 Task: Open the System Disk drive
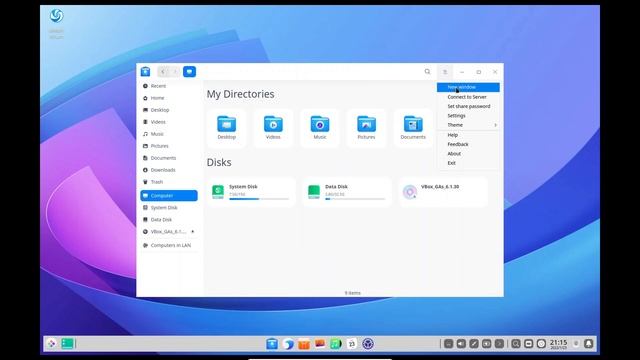pos(251,192)
